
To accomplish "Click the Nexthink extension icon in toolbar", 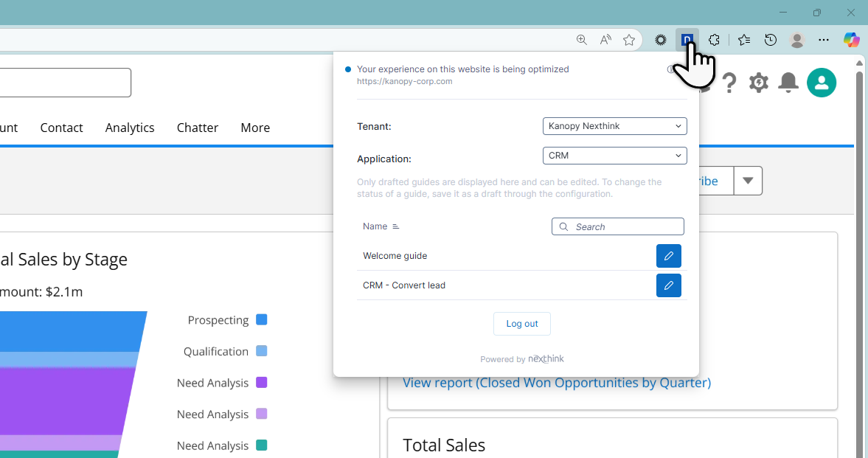I will [x=687, y=40].
